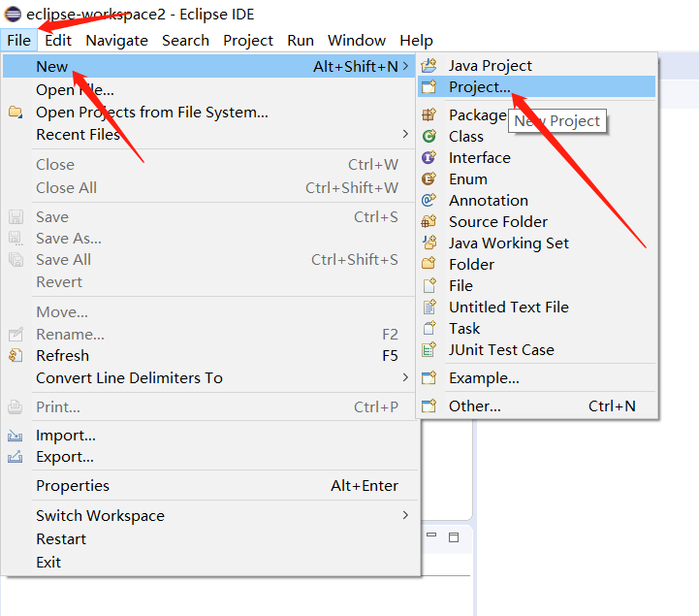Choose the Annotation icon
Screen dimensions: 699x616
point(429,201)
